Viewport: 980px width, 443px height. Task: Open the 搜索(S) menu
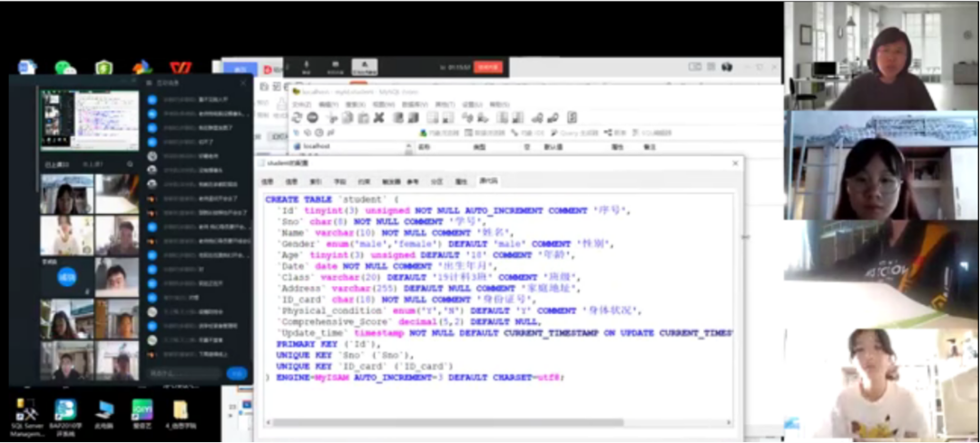point(355,104)
